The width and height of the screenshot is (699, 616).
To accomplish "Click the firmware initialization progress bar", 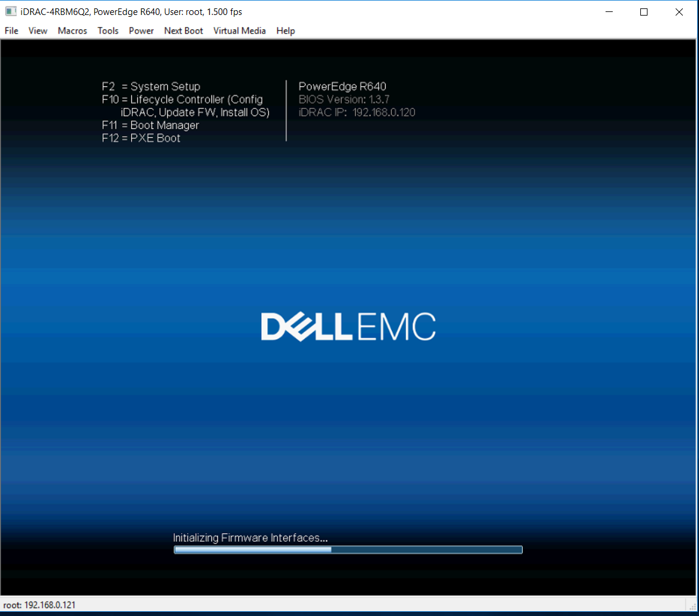I will [x=347, y=549].
